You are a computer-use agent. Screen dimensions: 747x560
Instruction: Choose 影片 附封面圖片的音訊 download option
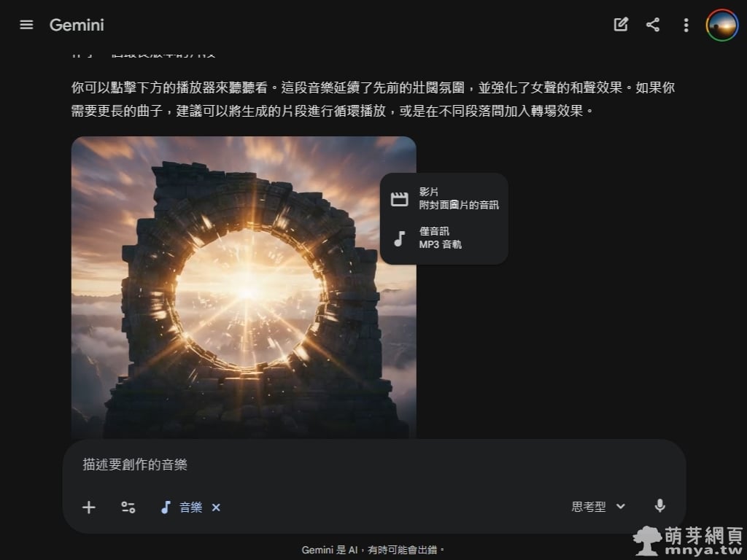(x=458, y=198)
